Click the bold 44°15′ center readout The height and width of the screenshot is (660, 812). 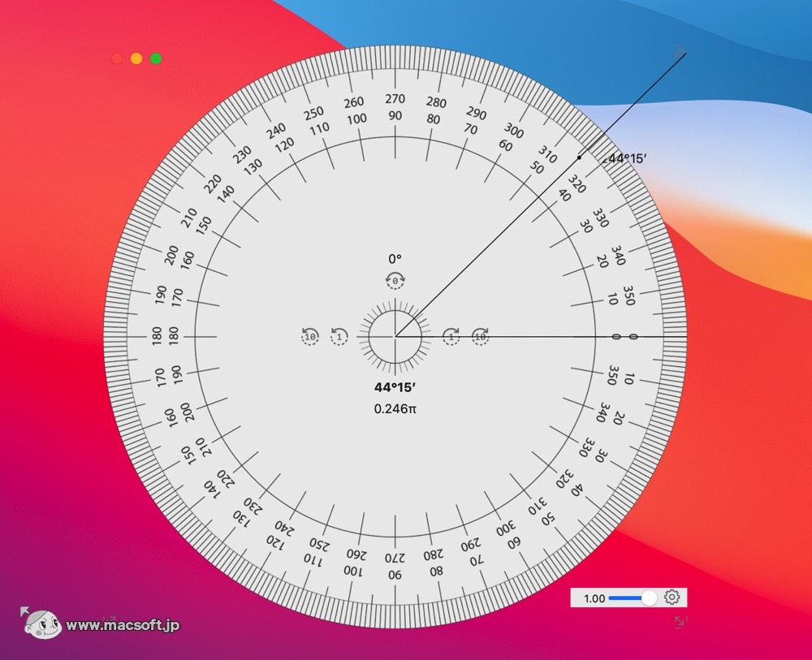point(395,387)
